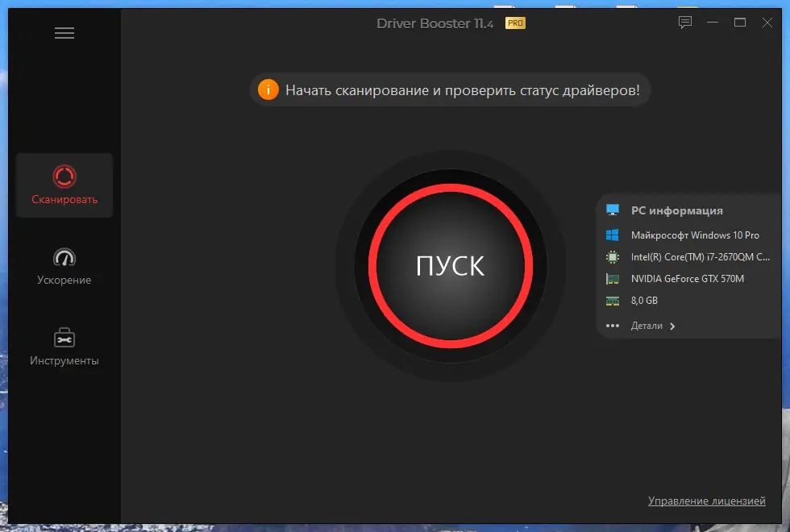Start scanning with the ПУСК button
Image resolution: width=790 pixels, height=532 pixels.
pyautogui.click(x=451, y=266)
